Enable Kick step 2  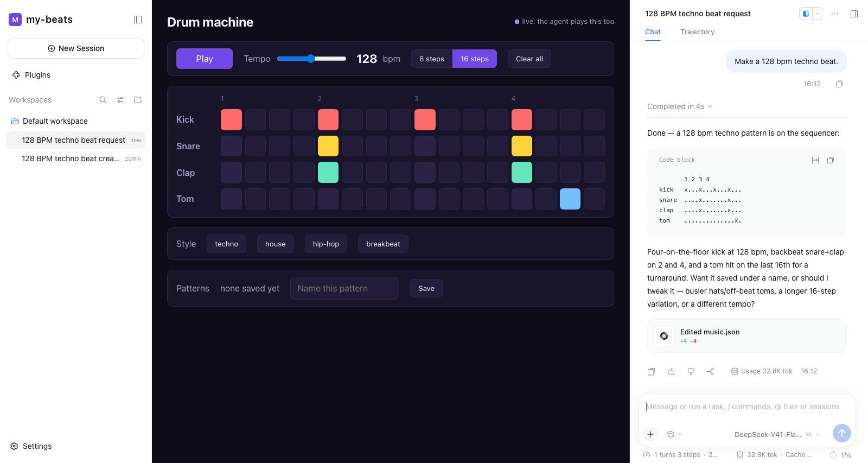click(x=256, y=119)
